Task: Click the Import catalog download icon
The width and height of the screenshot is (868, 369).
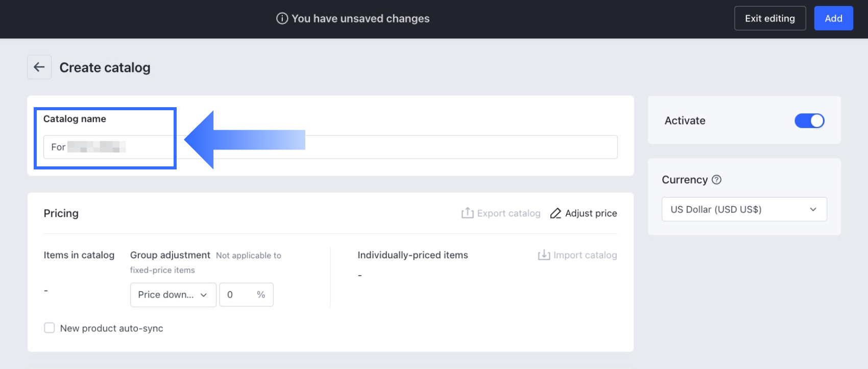Action: [544, 255]
